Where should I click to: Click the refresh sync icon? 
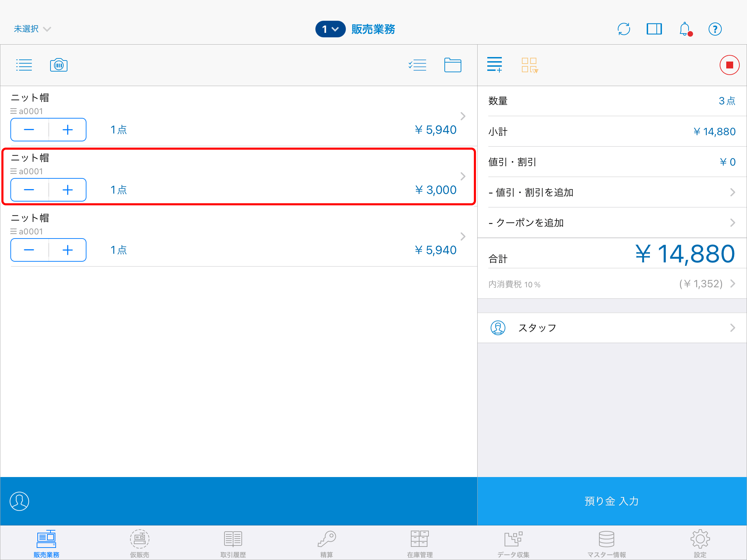(x=624, y=29)
